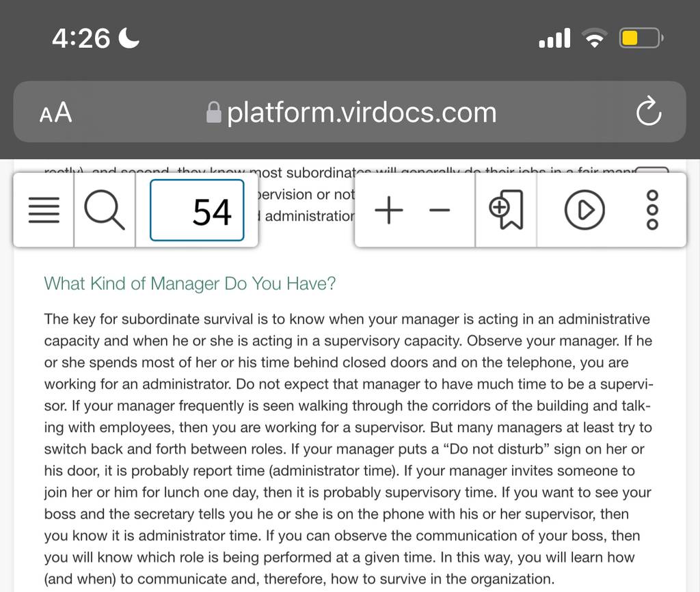Viewport: 700px width, 592px height.
Task: Click the page number field showing 54
Action: click(x=197, y=210)
